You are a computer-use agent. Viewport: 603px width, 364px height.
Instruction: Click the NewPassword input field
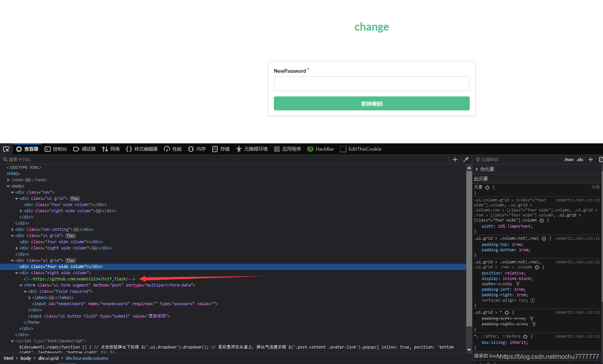coord(372,84)
